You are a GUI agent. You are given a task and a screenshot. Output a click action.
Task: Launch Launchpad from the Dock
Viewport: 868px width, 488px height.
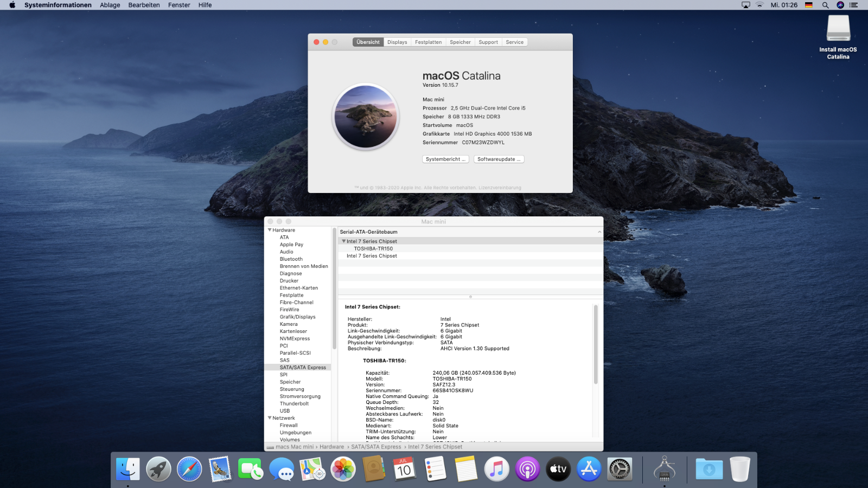158,469
